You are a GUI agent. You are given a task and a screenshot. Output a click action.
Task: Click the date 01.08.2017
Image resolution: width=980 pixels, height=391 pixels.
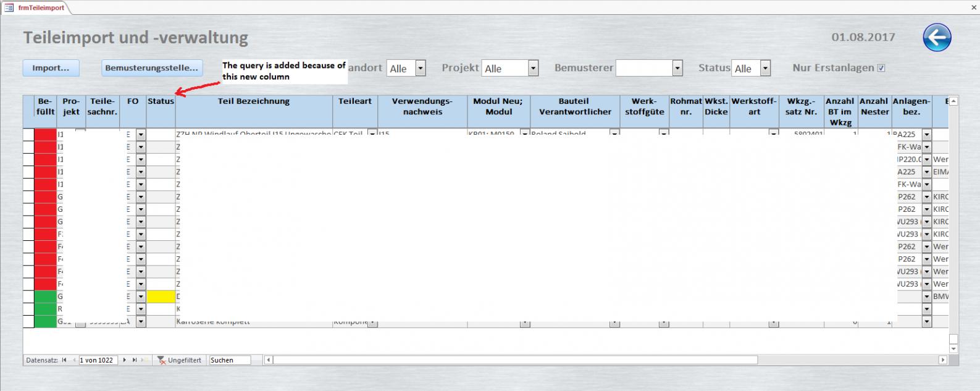(863, 37)
